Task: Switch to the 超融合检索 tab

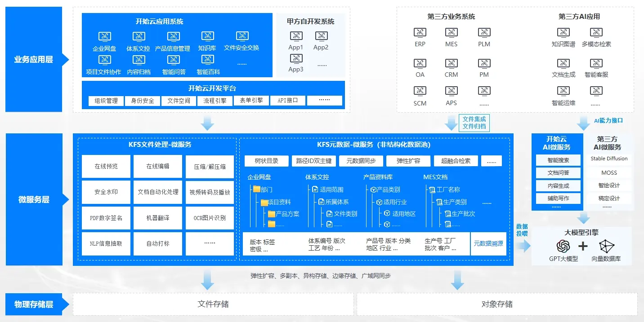Action: (x=456, y=161)
